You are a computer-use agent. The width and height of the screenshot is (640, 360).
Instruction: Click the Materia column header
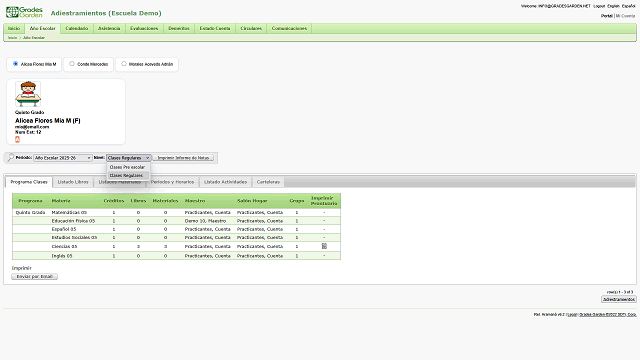(x=61, y=201)
